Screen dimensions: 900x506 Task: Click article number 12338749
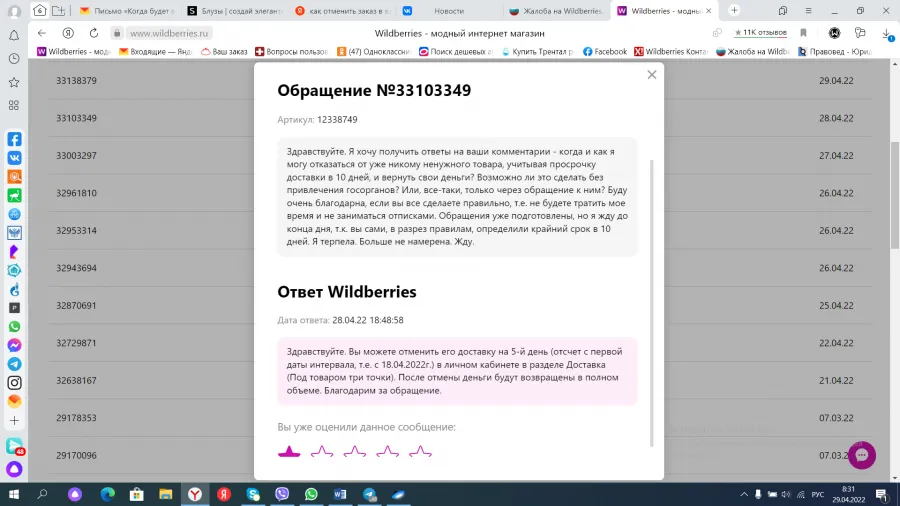coord(337,119)
